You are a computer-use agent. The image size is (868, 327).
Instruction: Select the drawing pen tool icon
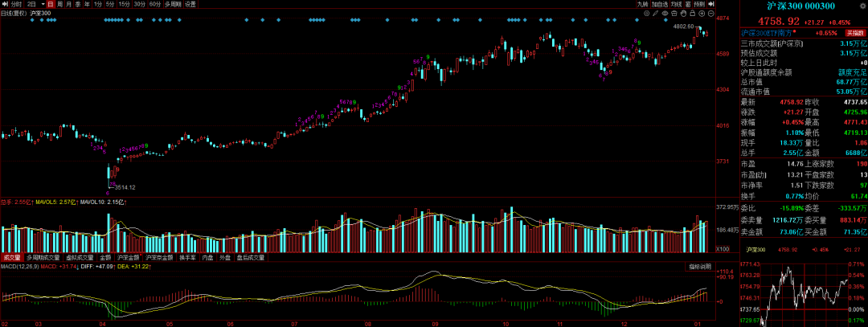point(656,14)
